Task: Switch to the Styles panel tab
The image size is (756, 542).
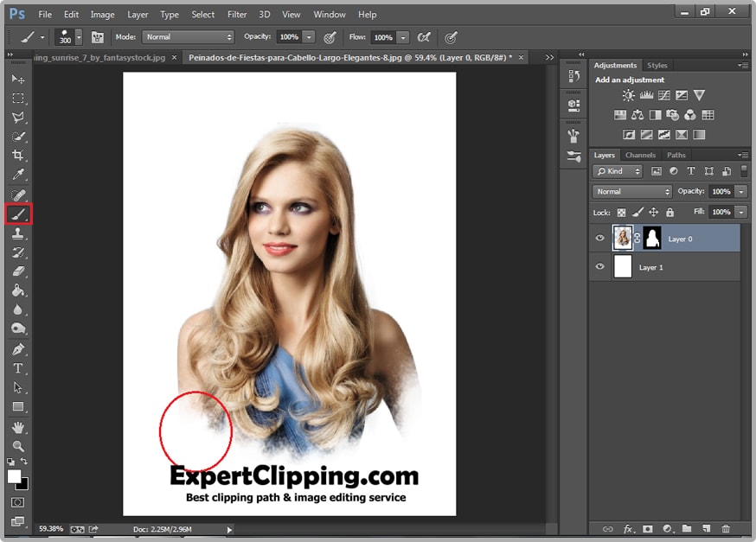Action: [657, 66]
